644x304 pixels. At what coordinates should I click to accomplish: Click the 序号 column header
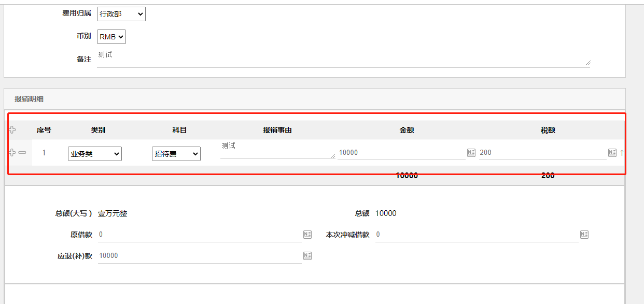[x=44, y=130]
